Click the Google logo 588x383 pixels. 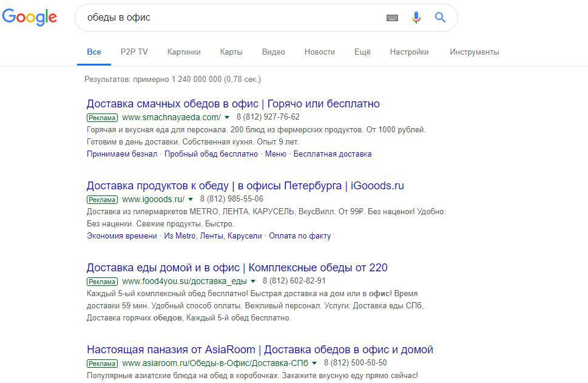29,17
